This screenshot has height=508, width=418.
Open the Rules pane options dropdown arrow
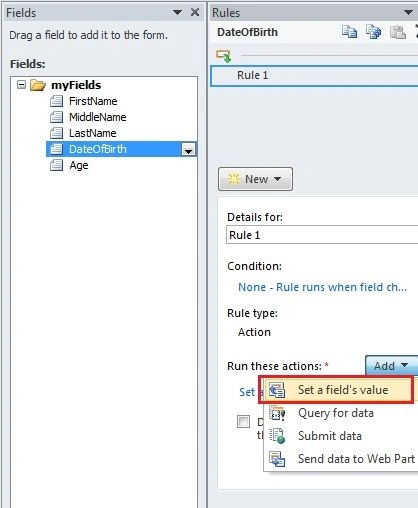(408, 13)
